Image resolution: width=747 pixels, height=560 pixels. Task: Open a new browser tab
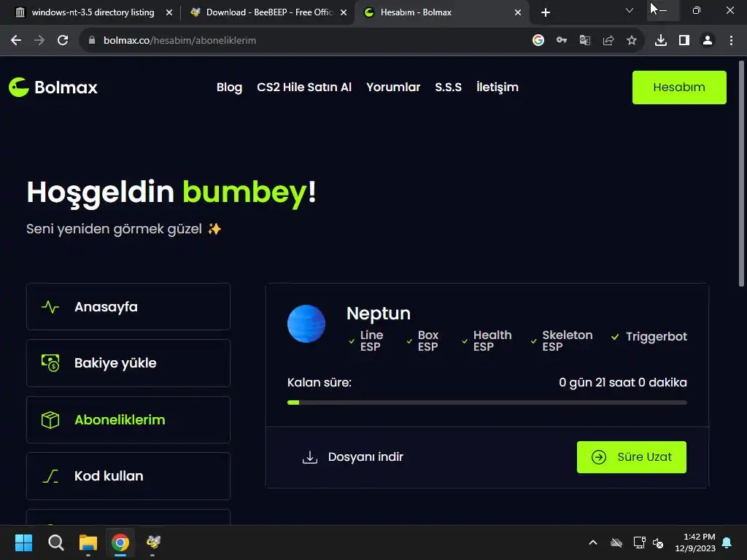click(546, 12)
